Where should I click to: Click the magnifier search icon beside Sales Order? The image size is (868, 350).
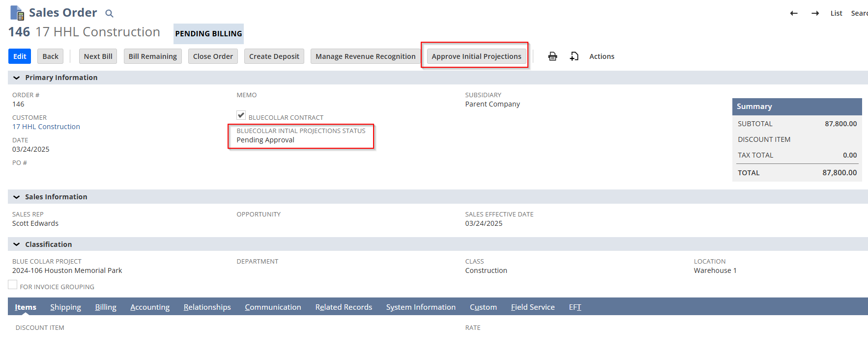pos(109,14)
